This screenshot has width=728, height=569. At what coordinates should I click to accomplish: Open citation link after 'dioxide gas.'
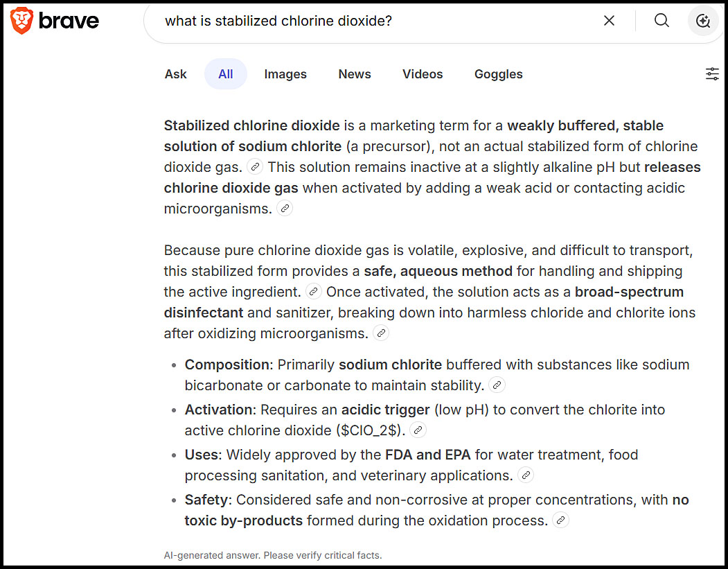click(x=255, y=166)
